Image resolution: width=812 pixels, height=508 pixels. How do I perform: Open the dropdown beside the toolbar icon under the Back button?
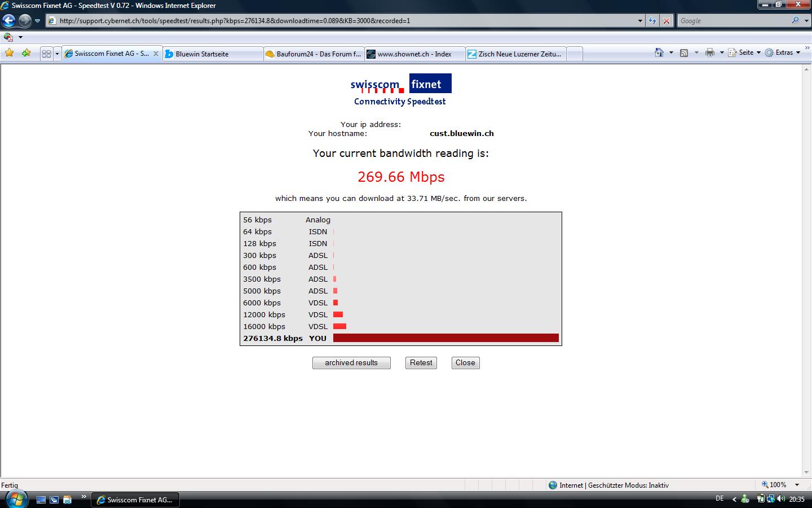(x=20, y=37)
